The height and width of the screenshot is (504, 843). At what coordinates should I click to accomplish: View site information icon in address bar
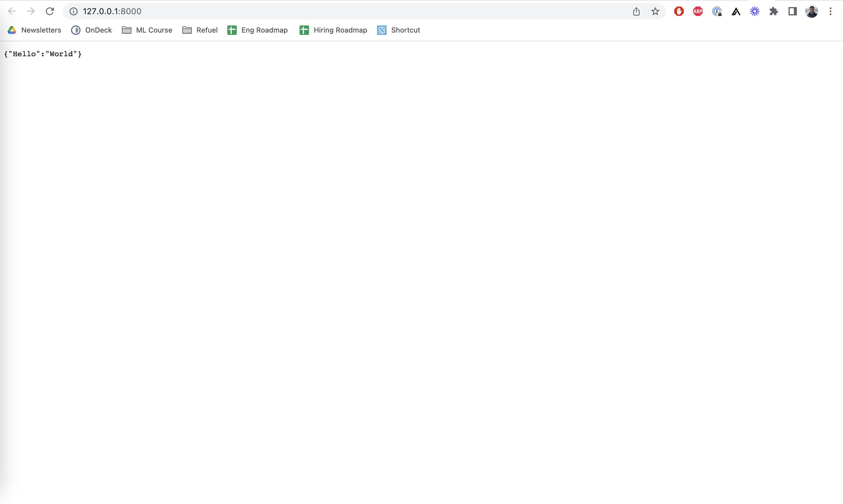(73, 11)
